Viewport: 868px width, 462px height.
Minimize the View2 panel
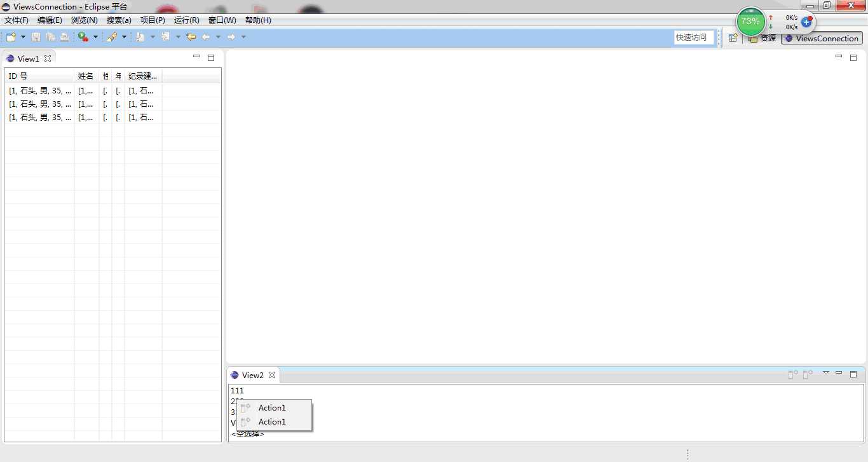(x=839, y=374)
